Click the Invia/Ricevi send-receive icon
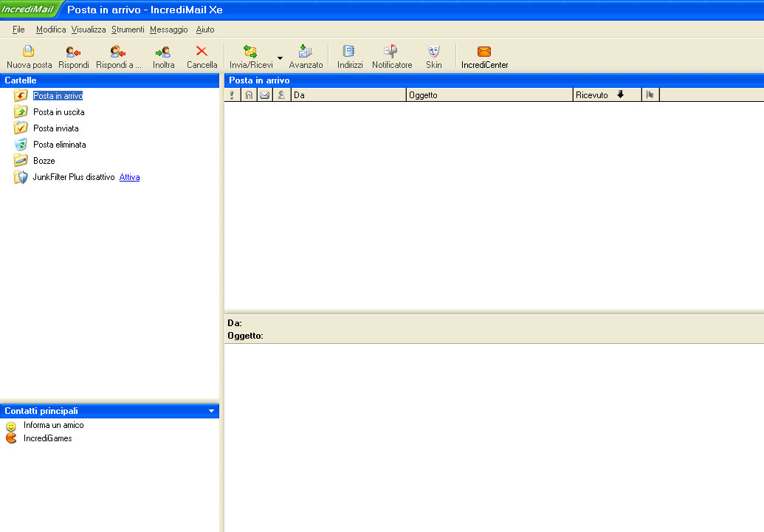Screen dimensions: 764x532 click(x=250, y=51)
